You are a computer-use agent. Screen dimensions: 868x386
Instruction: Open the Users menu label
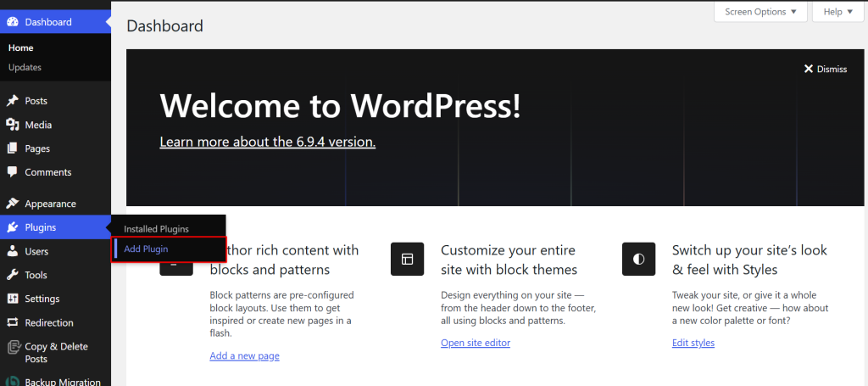pyautogui.click(x=36, y=251)
